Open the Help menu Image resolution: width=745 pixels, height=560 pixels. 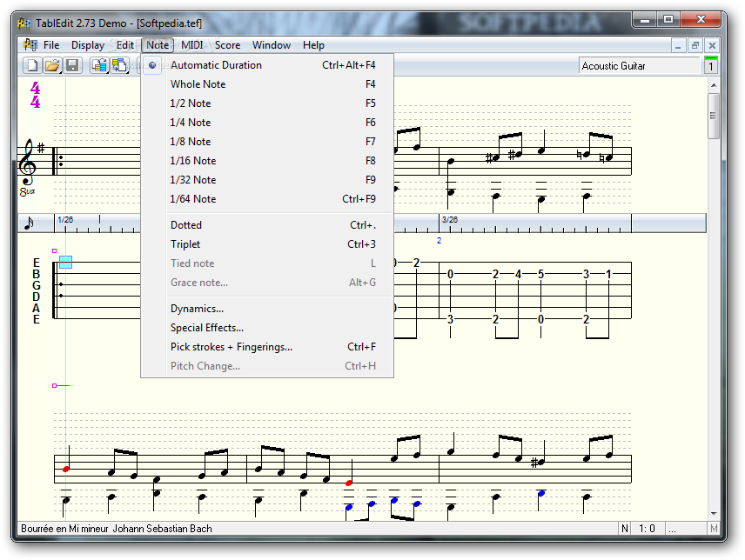(x=313, y=45)
